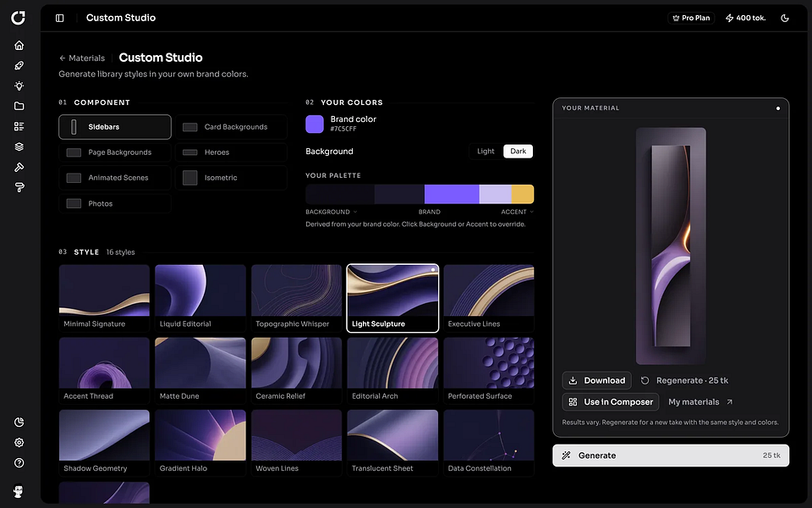Select the Page Backgrounds component
Screen dimensions: 812x508
115,152
